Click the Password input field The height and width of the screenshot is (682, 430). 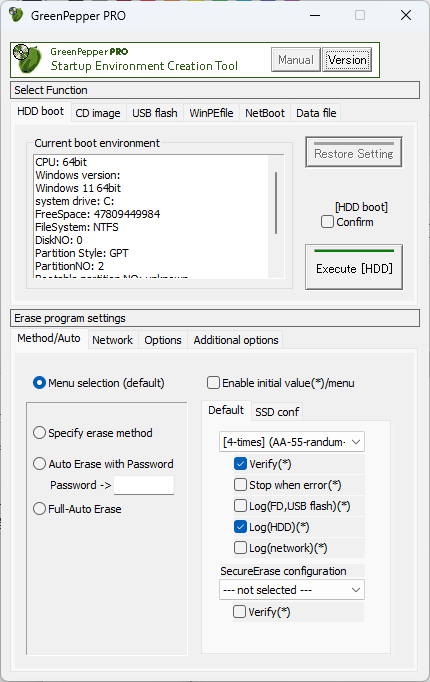pos(144,485)
